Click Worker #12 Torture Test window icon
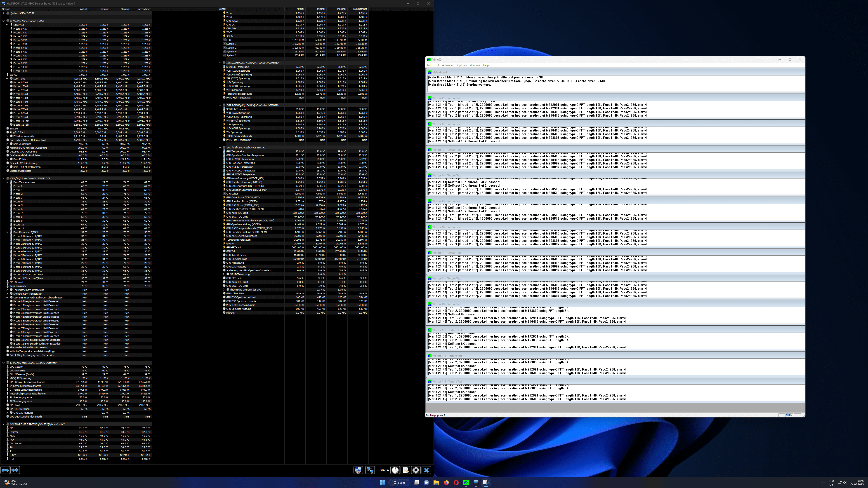Screen dimensions: 868x488 click(430, 382)
